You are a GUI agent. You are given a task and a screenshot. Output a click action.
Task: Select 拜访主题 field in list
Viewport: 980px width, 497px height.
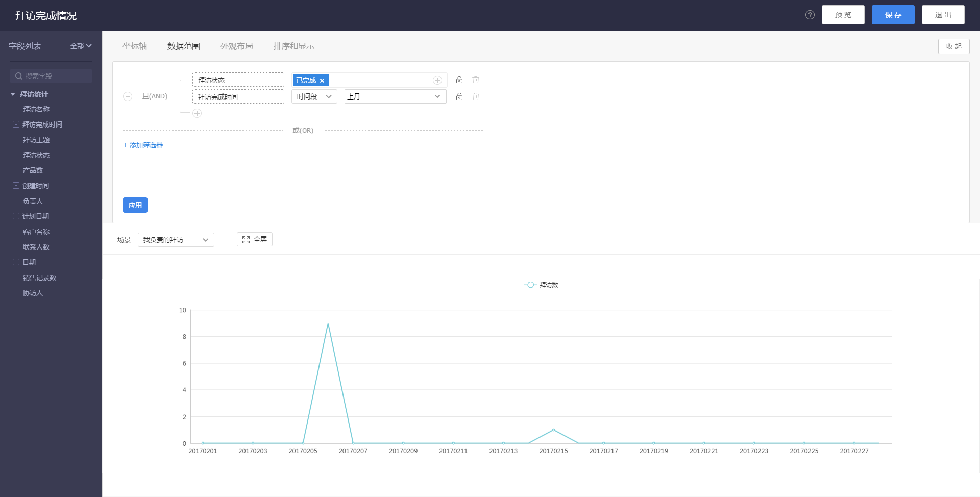(x=36, y=140)
